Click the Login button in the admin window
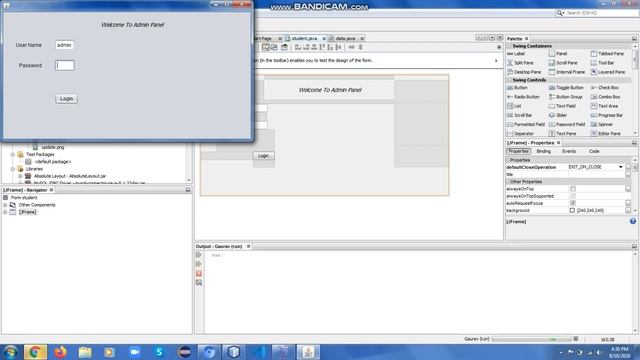The height and width of the screenshot is (360, 640). [x=66, y=98]
